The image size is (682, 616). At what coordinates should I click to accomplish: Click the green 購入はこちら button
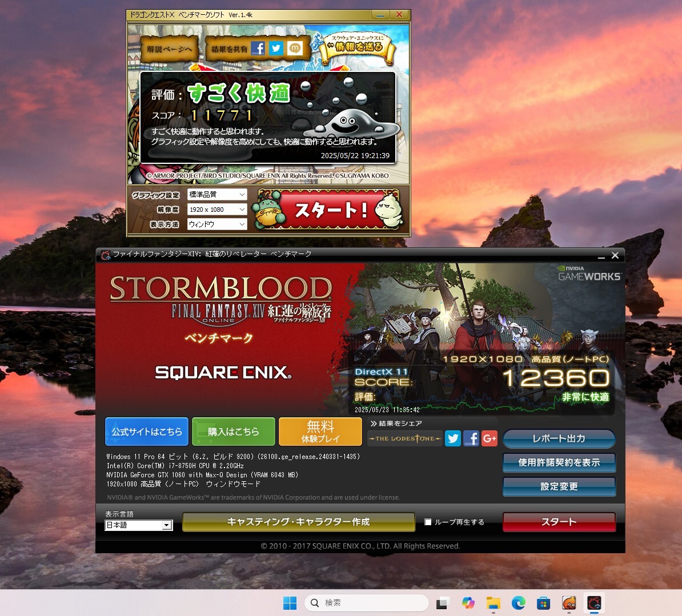234,432
